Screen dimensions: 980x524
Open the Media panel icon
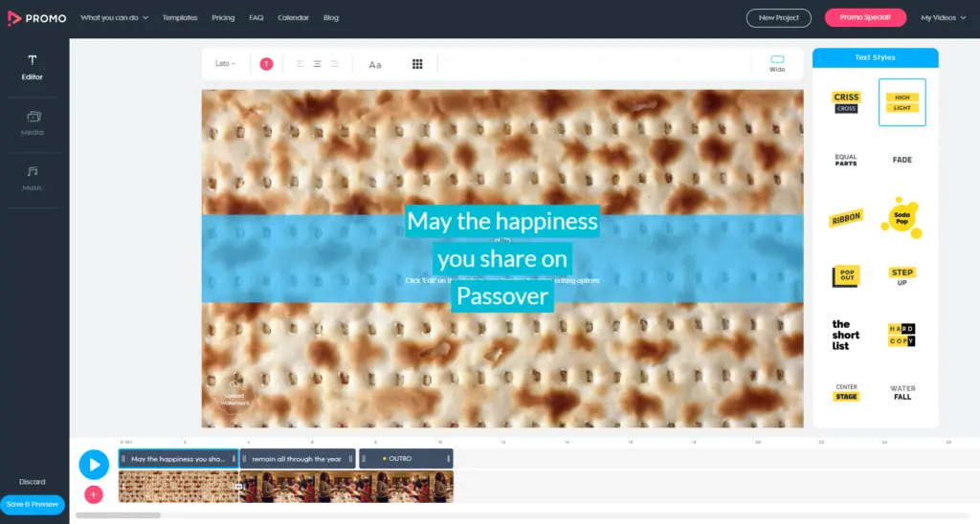(x=33, y=117)
